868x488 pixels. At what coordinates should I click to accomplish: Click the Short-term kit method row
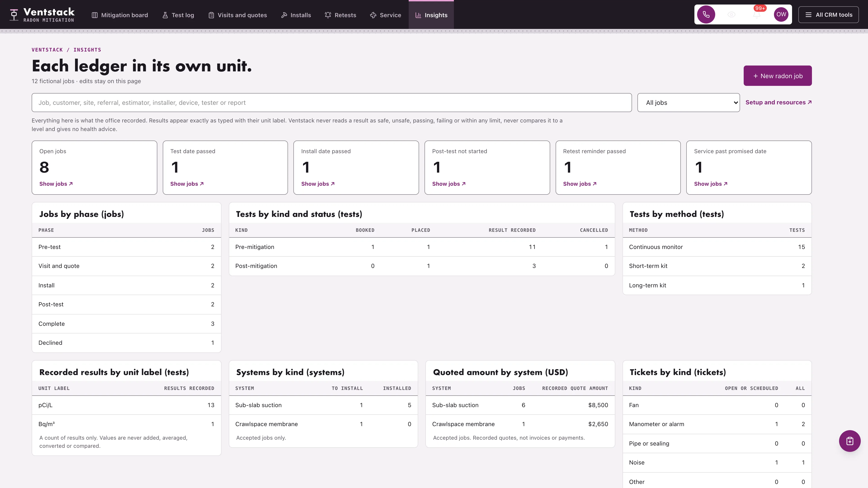(717, 266)
